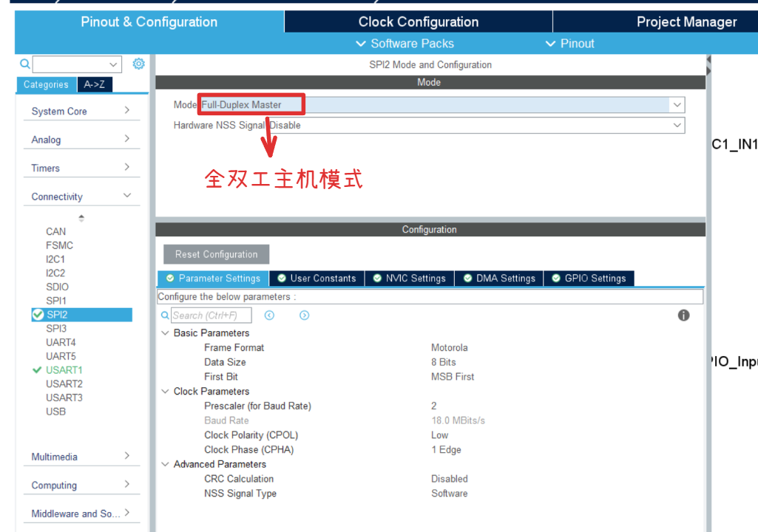
Task: Select SPI1 peripheral
Action: [56, 301]
